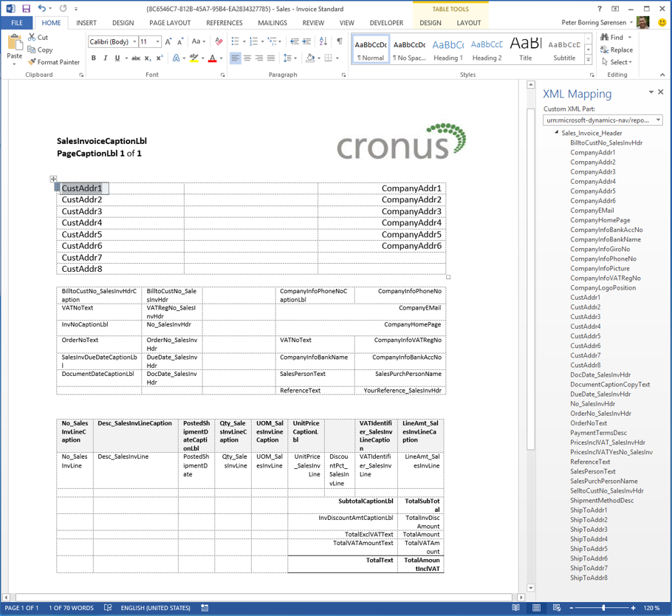Click the Bullets list icon
This screenshot has width=672, height=616.
coord(236,41)
